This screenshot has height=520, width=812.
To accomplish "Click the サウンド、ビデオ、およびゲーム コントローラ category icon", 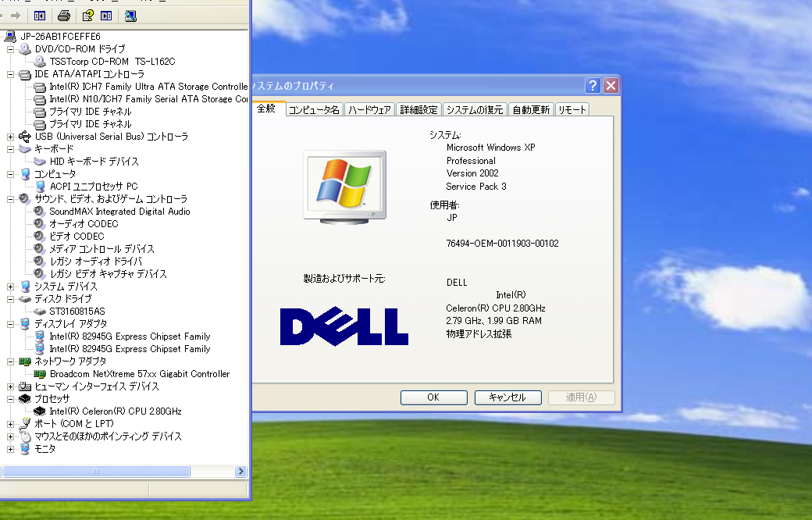I will (x=25, y=199).
